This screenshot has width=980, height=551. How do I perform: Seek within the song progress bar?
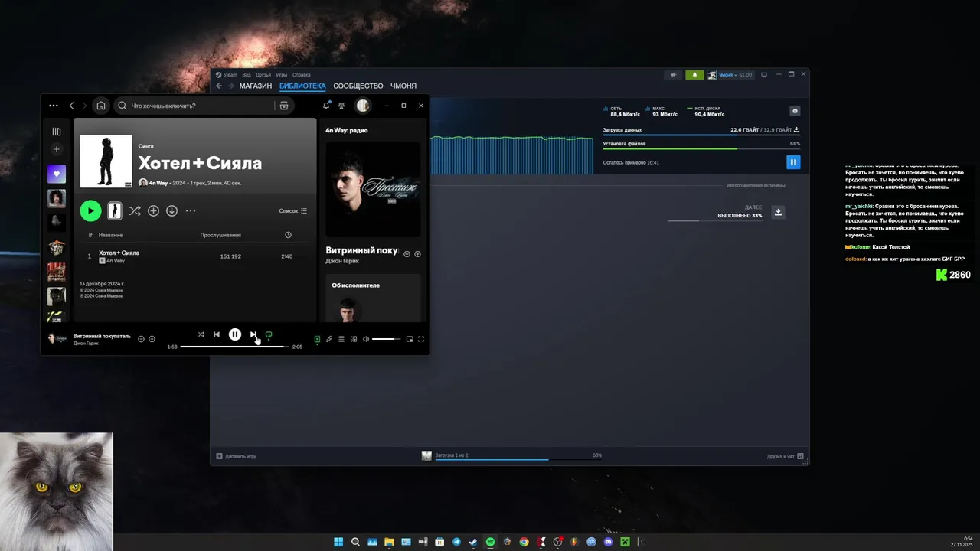click(x=234, y=347)
